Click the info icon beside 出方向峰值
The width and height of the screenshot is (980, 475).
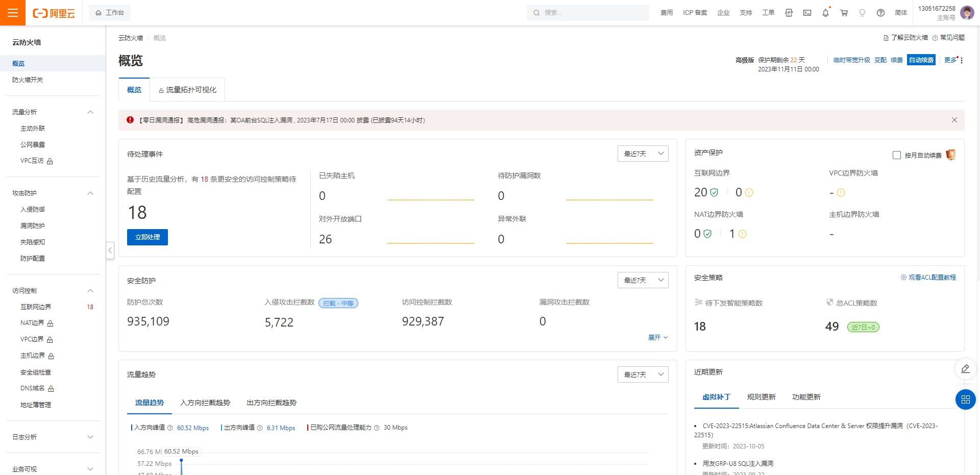click(x=260, y=428)
